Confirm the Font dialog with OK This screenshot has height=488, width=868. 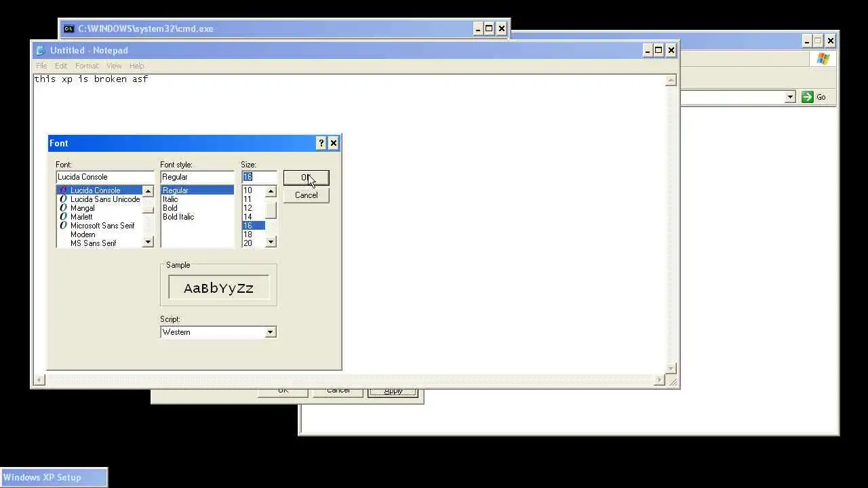click(x=306, y=178)
